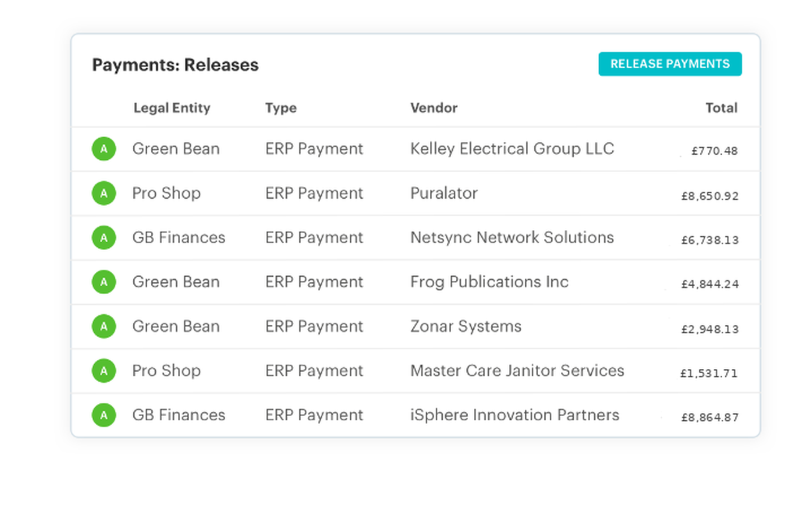
Task: Click the £4,844.24 total
Action: pyautogui.click(x=710, y=284)
